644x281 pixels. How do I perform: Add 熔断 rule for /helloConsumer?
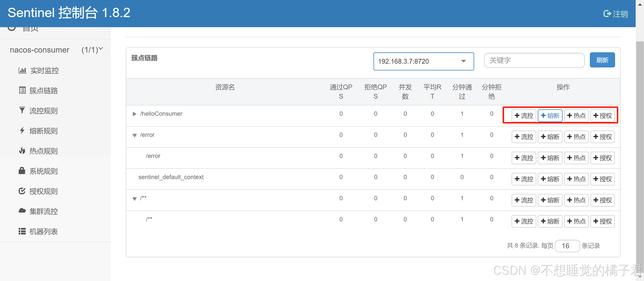[x=550, y=116]
